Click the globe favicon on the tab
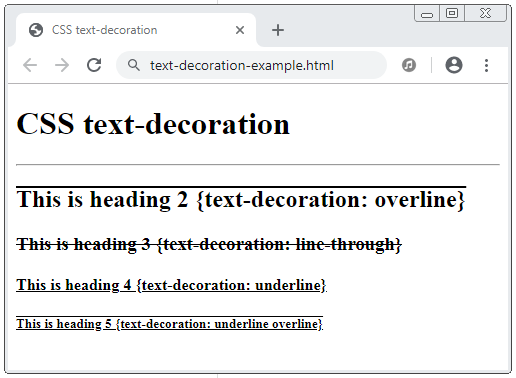 36,30
